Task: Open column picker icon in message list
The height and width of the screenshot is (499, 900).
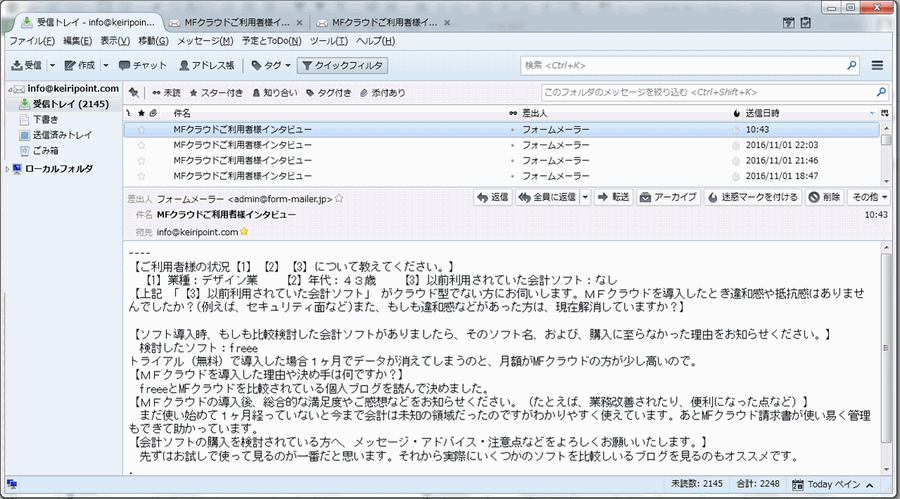Action: 885,113
